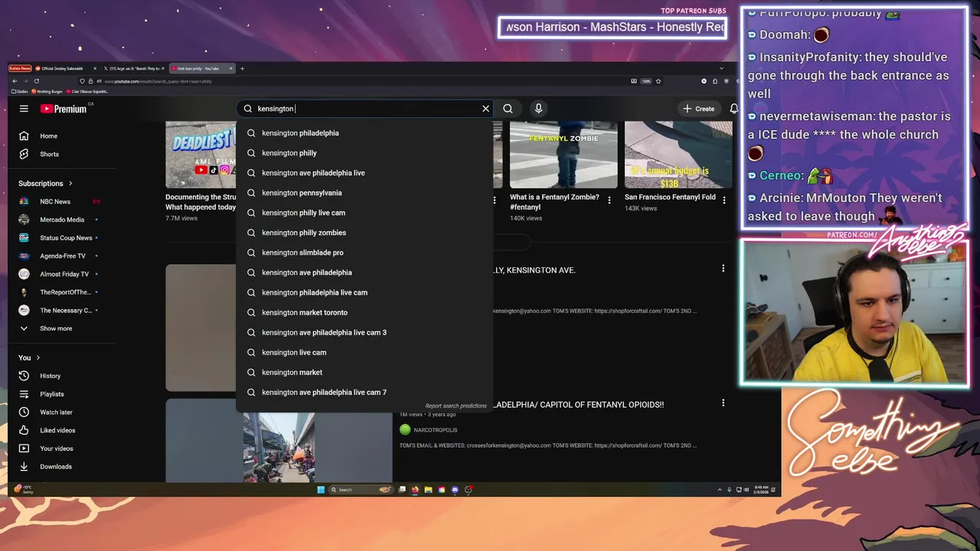Choose suggestion kensington ave philadelphia live cam 7
The width and height of the screenshot is (980, 551).
[x=364, y=392]
